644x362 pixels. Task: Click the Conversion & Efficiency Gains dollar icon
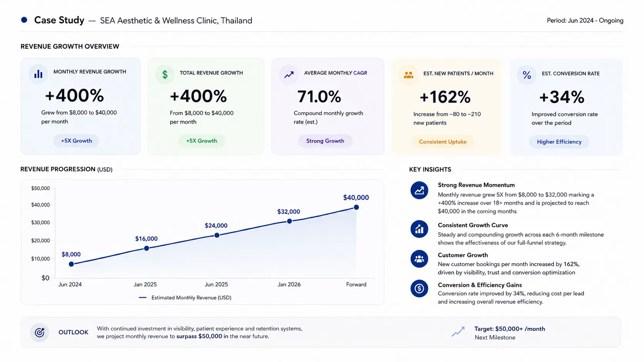419,289
